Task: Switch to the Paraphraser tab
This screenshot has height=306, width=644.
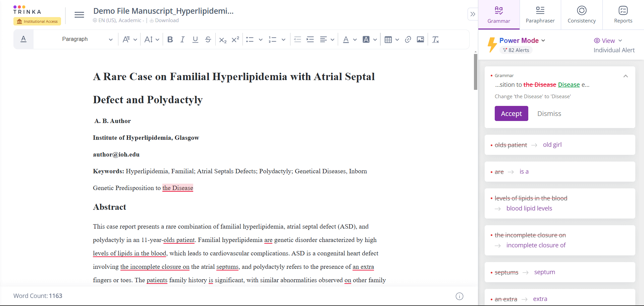Action: [540, 15]
